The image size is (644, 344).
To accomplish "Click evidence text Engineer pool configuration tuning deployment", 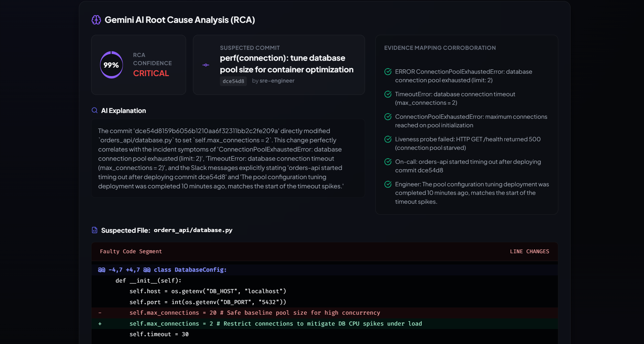I will pos(472,193).
